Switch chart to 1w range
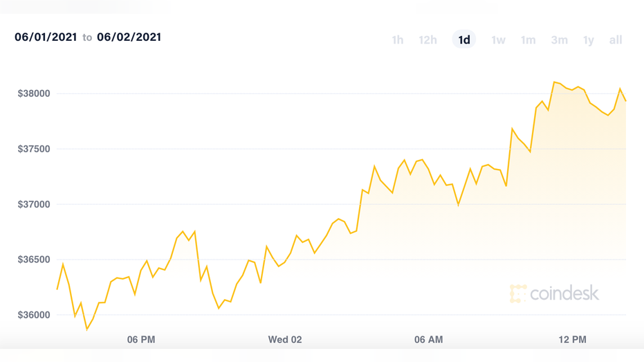This screenshot has width=644, height=362. pyautogui.click(x=498, y=40)
